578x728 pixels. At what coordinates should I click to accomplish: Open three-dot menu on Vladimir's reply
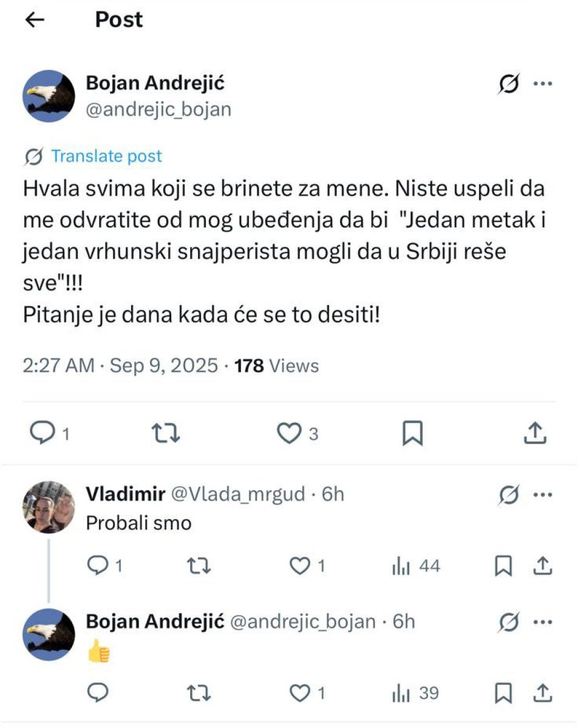542,495
